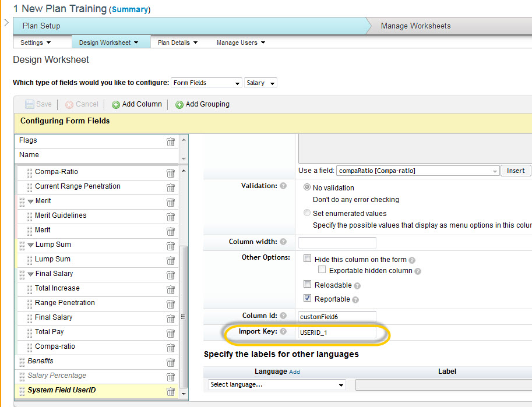
Task: Click drag handle of System Field UserID
Action: click(x=22, y=391)
